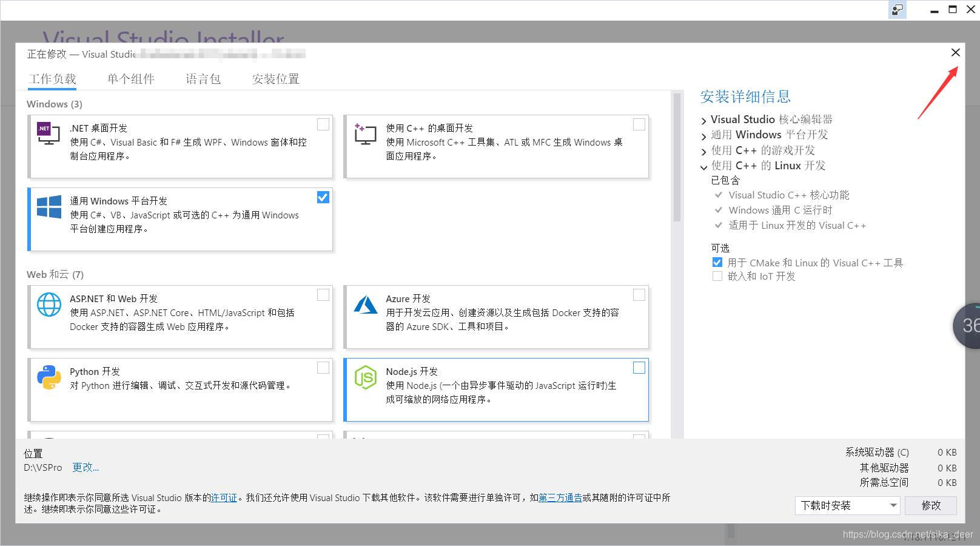Click the .NET desktop development icon

coord(49,133)
